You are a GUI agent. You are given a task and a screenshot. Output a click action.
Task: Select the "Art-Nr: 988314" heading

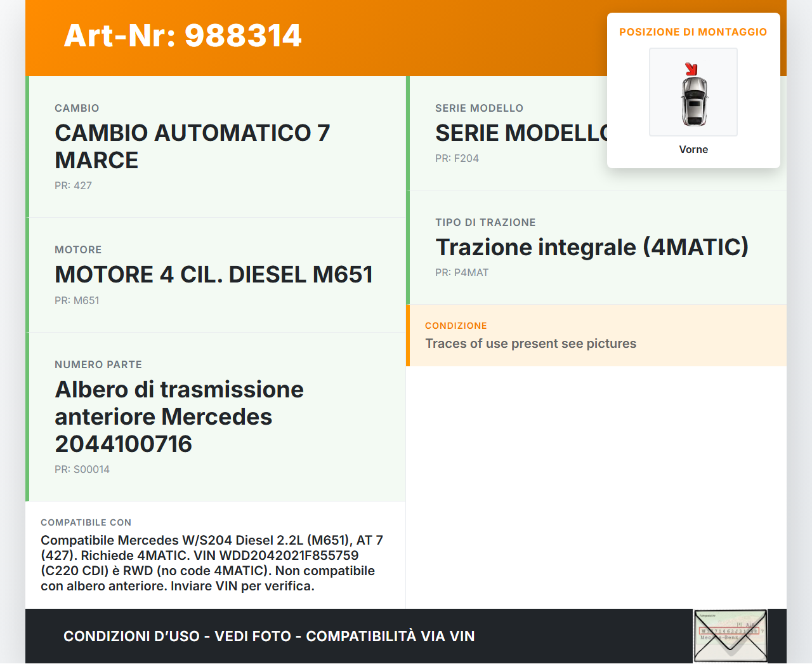point(183,36)
